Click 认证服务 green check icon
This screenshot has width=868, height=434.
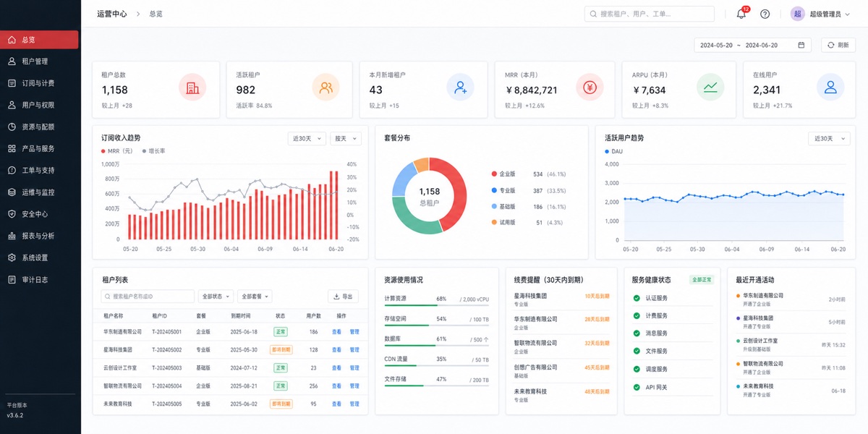(x=637, y=298)
